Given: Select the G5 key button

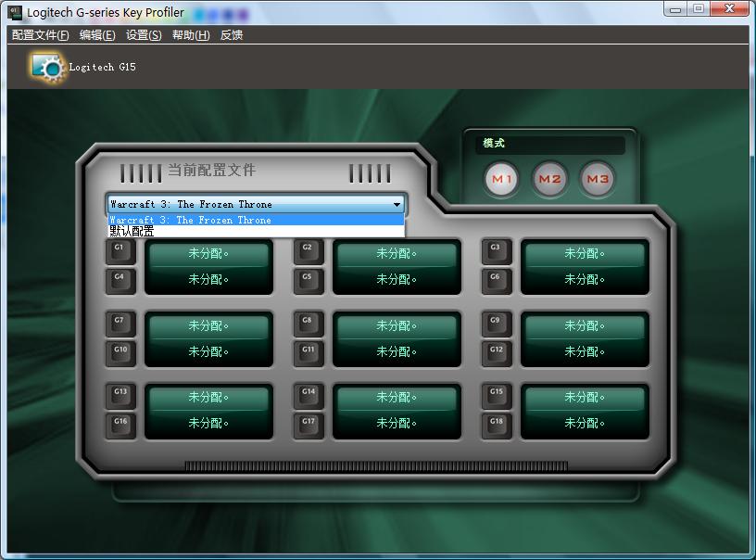Looking at the screenshot, I should point(309,281).
